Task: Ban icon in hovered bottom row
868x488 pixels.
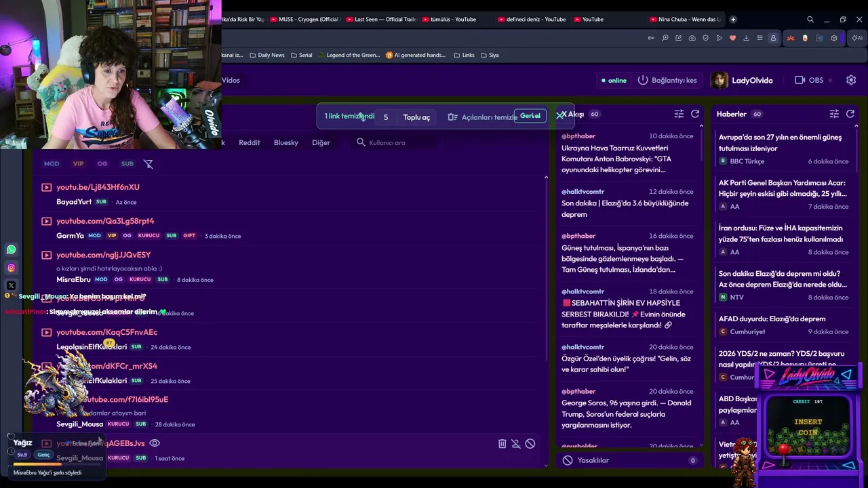Action: [x=530, y=444]
